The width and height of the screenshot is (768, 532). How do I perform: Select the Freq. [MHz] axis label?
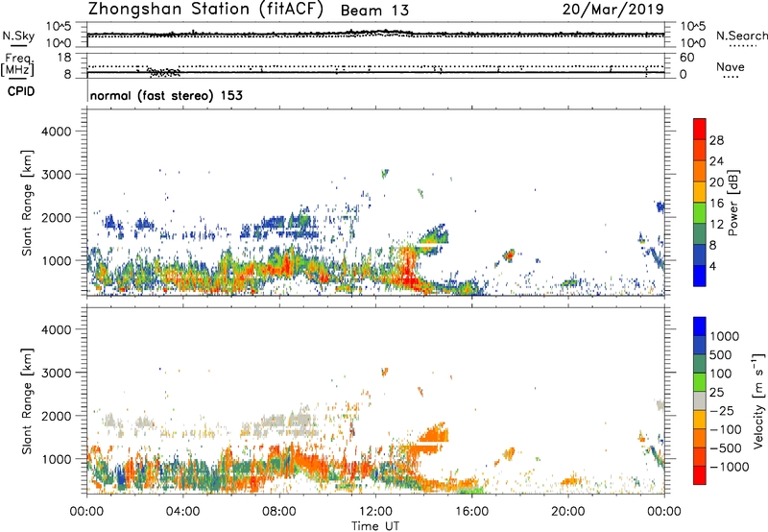(x=17, y=65)
